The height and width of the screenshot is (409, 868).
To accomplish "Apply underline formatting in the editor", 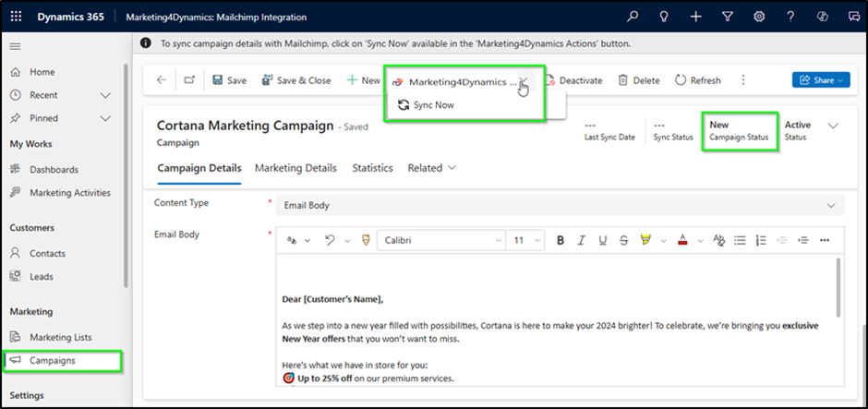I will click(x=603, y=240).
